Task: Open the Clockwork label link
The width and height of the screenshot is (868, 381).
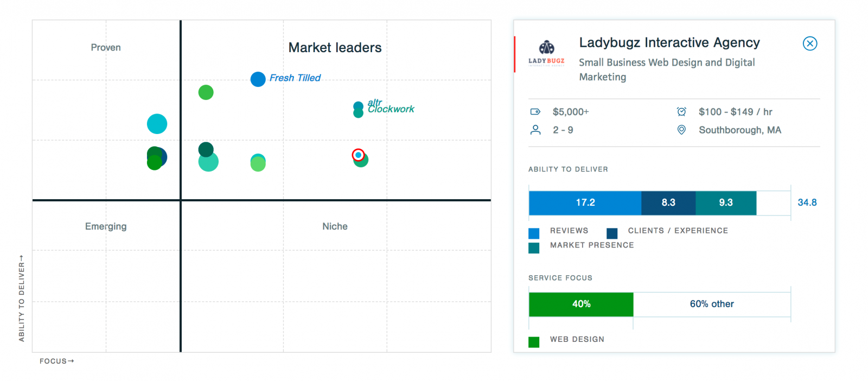Action: [391, 110]
